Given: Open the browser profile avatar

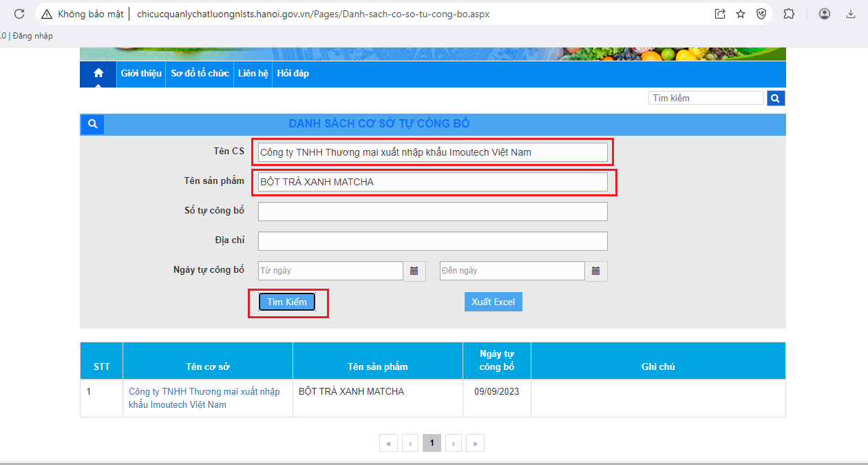Looking at the screenshot, I should [825, 14].
